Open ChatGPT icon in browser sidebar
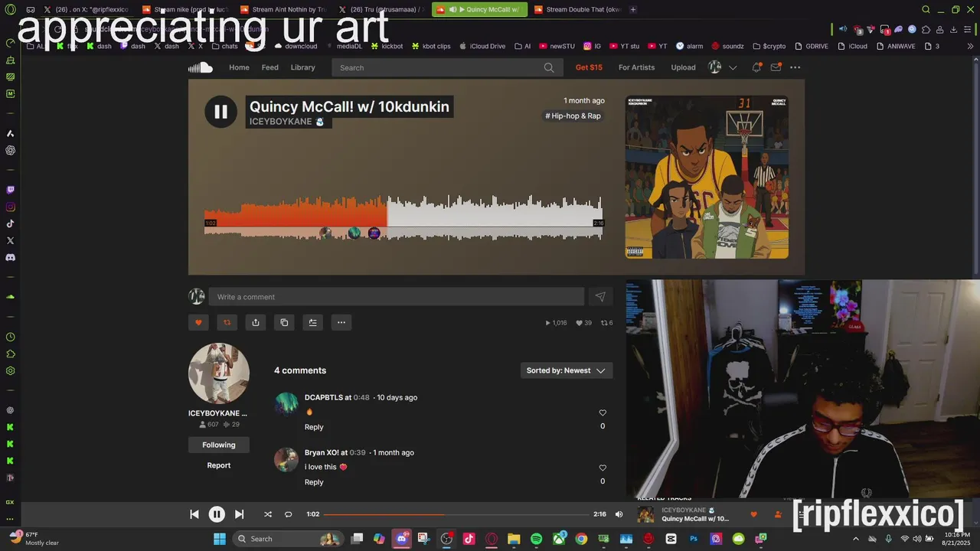 tap(10, 150)
